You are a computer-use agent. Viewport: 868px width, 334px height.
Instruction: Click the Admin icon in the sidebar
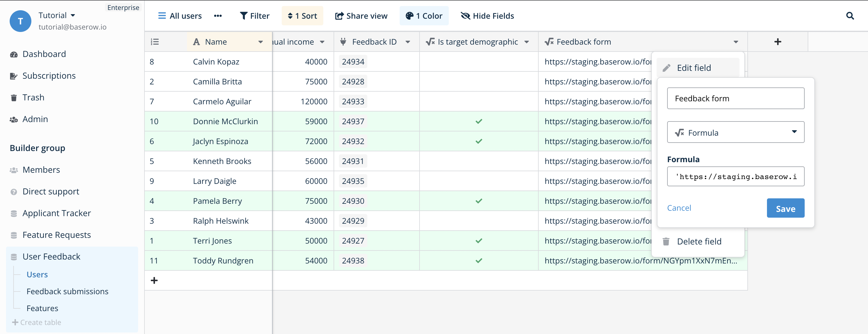[14, 119]
